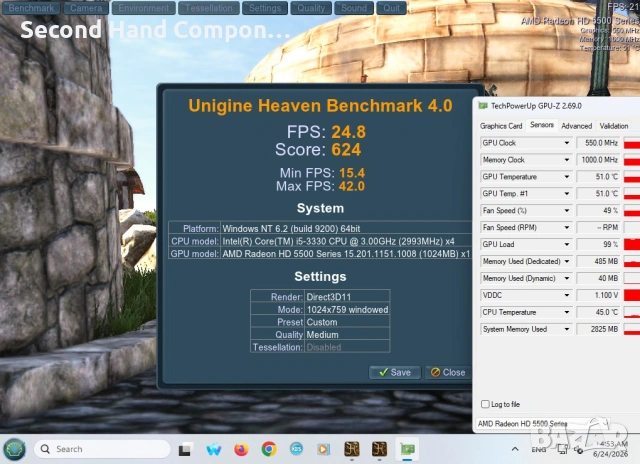Click the 2825 MB system memory value
This screenshot has width=640, height=464.
click(597, 329)
